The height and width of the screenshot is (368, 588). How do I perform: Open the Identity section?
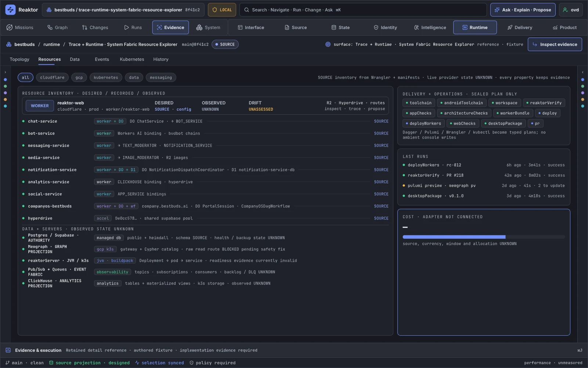(385, 28)
